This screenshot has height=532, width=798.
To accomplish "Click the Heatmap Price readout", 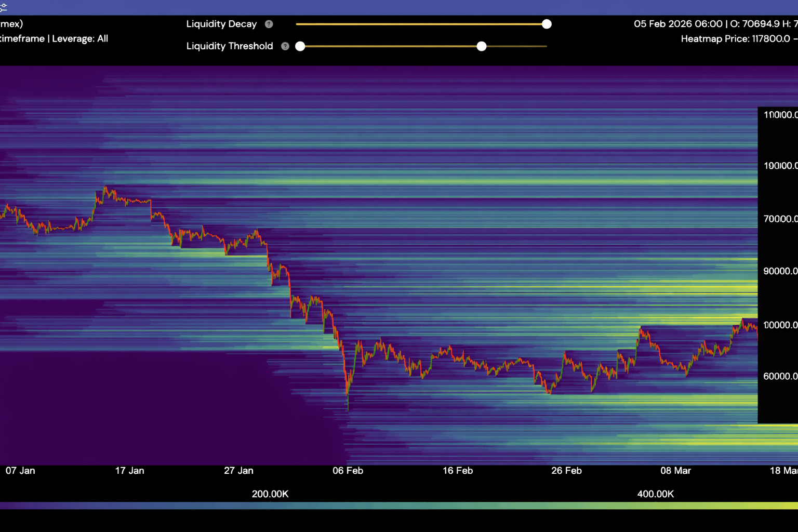I will [738, 39].
